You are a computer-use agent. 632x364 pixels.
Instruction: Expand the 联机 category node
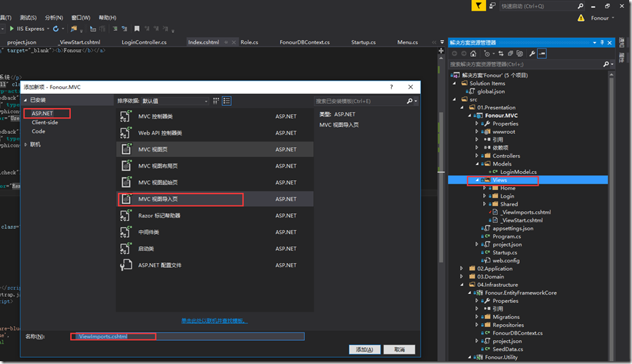click(x=26, y=144)
